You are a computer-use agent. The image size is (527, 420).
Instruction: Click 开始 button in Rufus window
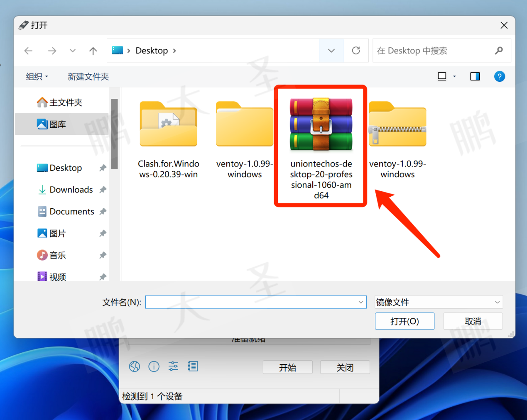pyautogui.click(x=287, y=367)
